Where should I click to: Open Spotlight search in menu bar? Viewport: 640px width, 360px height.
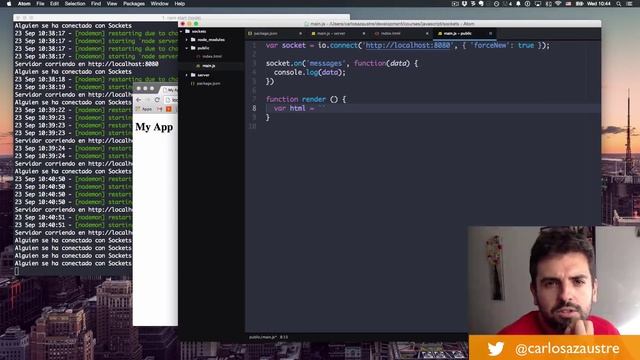(619, 4)
